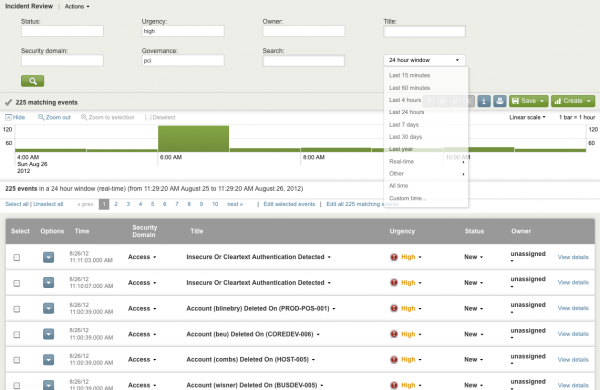Focus the Owner input field
This screenshot has width=600, height=390.
tap(304, 31)
